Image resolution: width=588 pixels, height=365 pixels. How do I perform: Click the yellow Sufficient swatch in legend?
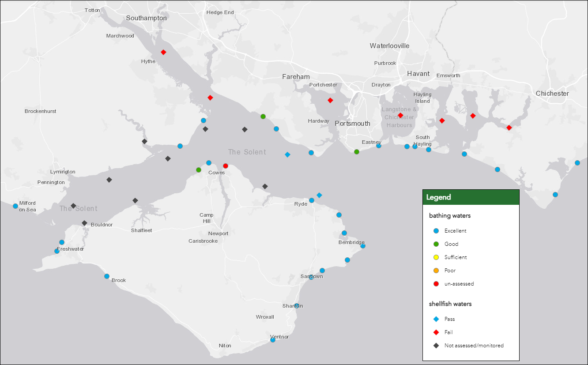coord(436,257)
